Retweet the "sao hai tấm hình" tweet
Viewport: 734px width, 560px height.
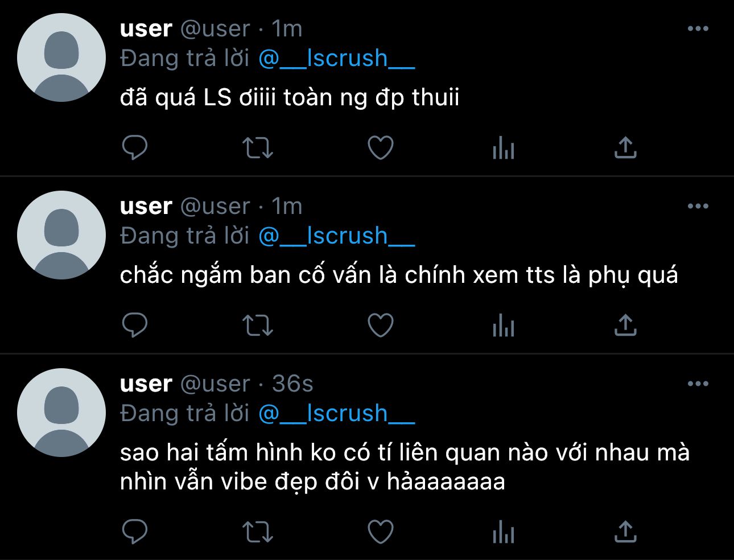(258, 532)
